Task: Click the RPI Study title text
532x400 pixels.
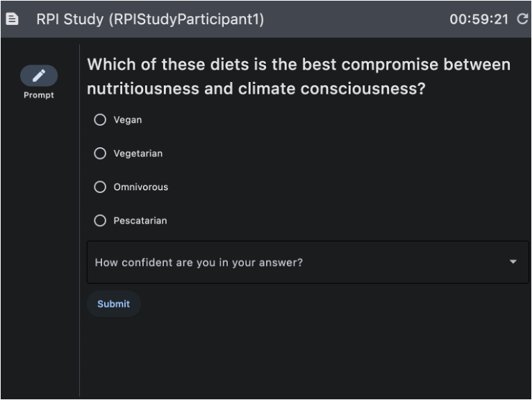Action: point(69,19)
